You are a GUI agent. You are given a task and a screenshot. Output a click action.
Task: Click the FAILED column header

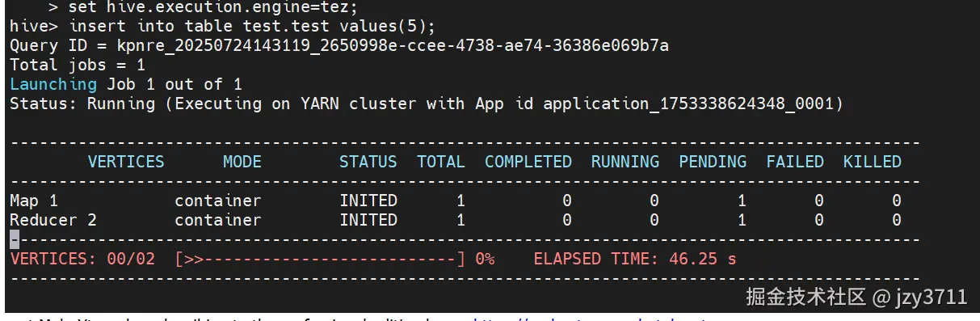click(795, 162)
